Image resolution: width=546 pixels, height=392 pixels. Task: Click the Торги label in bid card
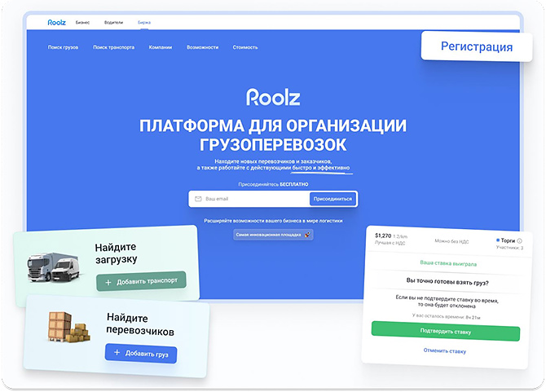tap(508, 240)
